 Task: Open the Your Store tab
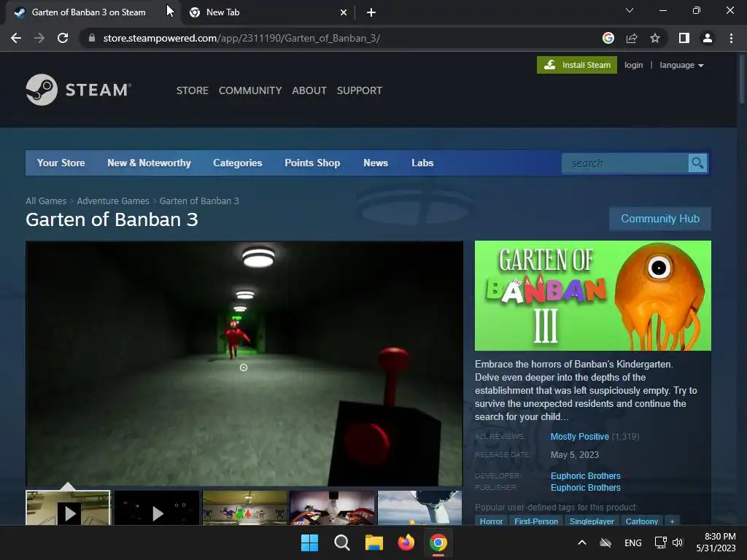coord(61,163)
